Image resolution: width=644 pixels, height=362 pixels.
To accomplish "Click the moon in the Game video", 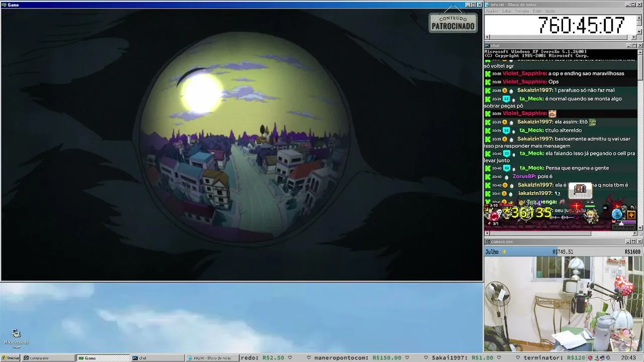I will 202,92.
